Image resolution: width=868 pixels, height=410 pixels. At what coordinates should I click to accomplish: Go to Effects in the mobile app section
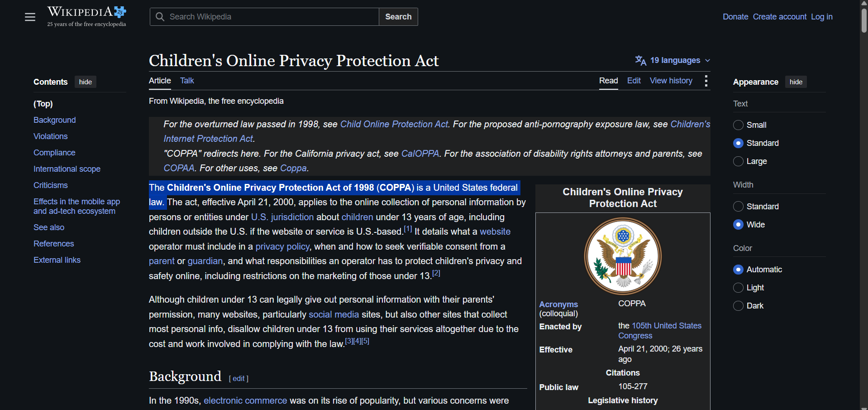point(77,206)
